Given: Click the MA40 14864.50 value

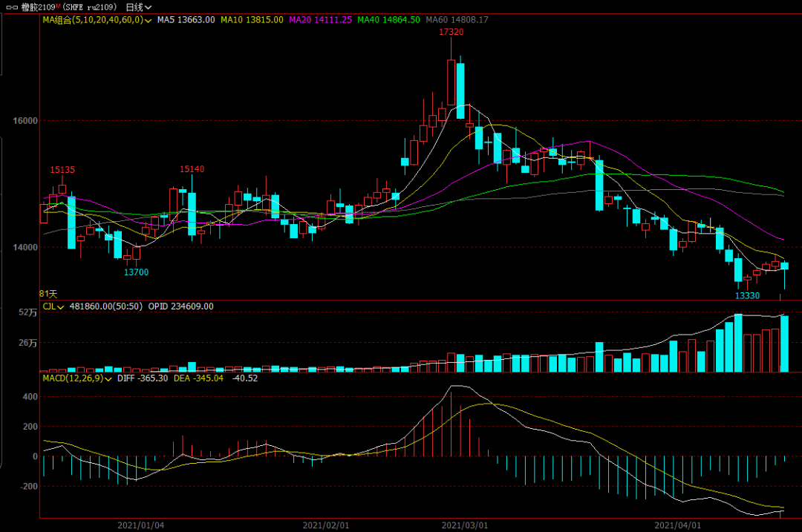Looking at the screenshot, I should pyautogui.click(x=388, y=20).
